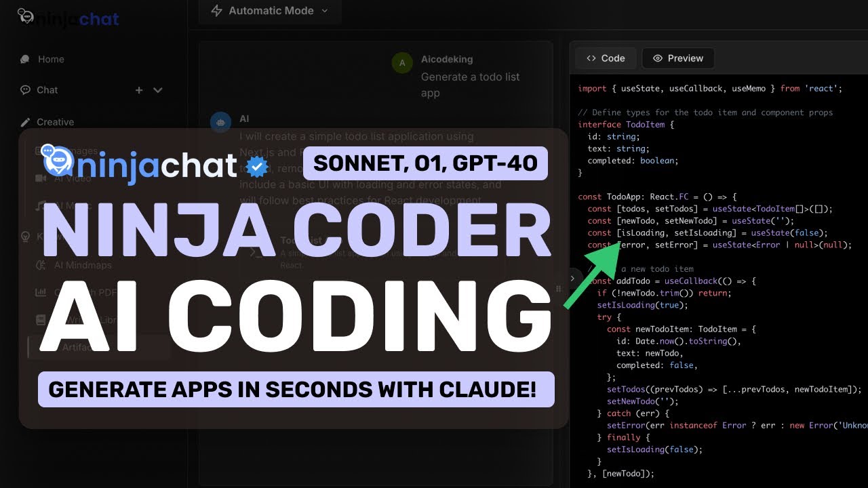The width and height of the screenshot is (868, 488).
Task: Open AI Mindmaps in the sidebar
Action: coord(83,265)
